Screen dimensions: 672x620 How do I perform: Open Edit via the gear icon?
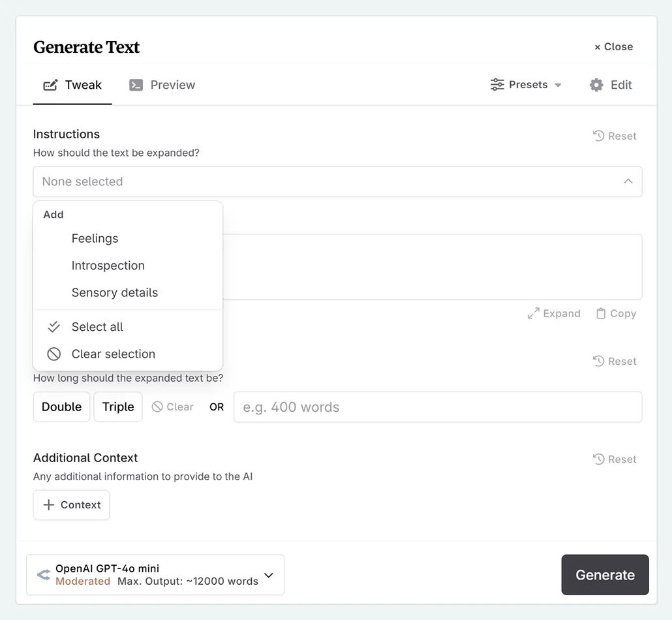click(x=609, y=85)
